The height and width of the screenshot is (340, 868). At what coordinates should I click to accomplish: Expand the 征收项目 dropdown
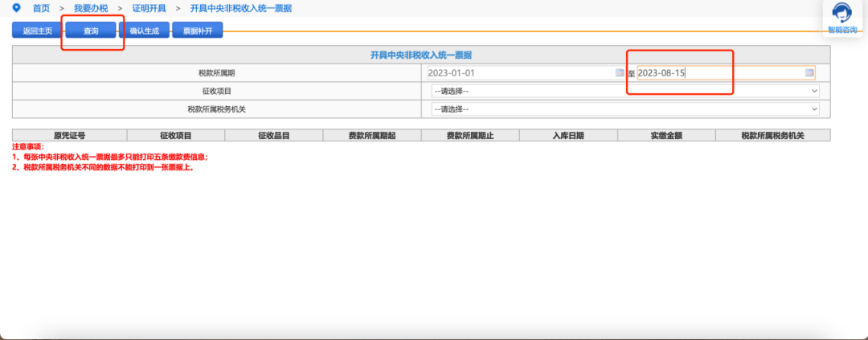point(624,91)
